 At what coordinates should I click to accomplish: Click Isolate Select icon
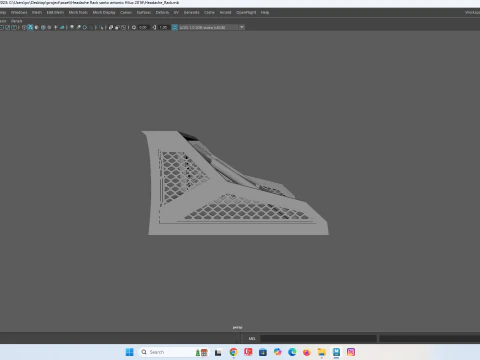(x=101, y=27)
